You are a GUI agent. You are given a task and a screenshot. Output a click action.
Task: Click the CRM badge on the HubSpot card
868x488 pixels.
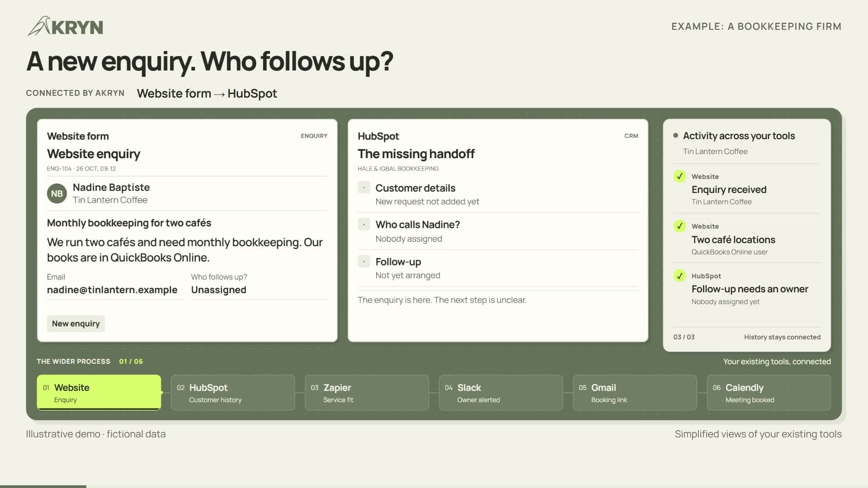pos(631,136)
